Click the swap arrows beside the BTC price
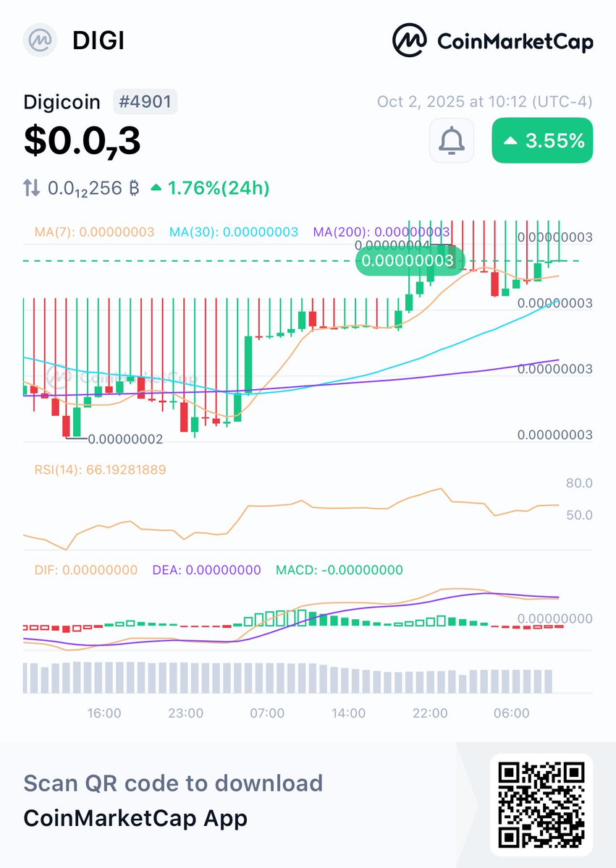 (30, 188)
